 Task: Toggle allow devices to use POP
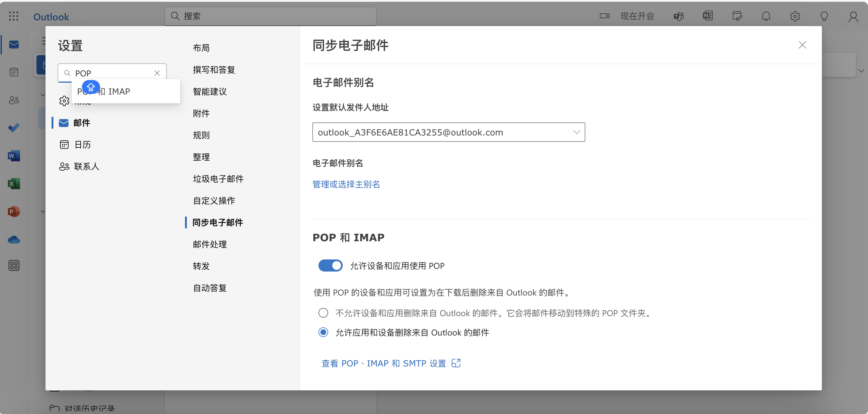pos(330,265)
